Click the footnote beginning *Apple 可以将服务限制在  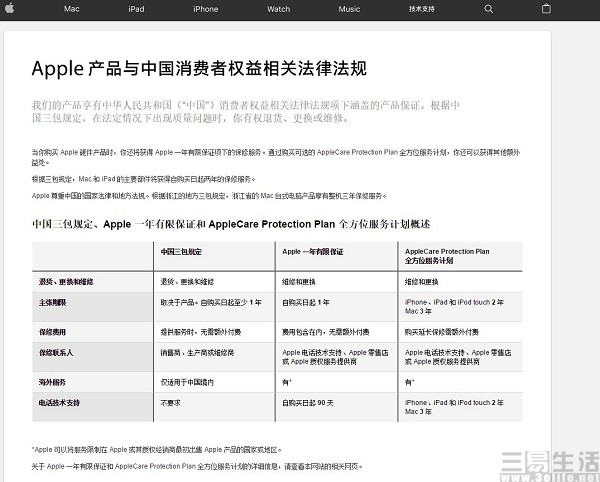click(157, 450)
